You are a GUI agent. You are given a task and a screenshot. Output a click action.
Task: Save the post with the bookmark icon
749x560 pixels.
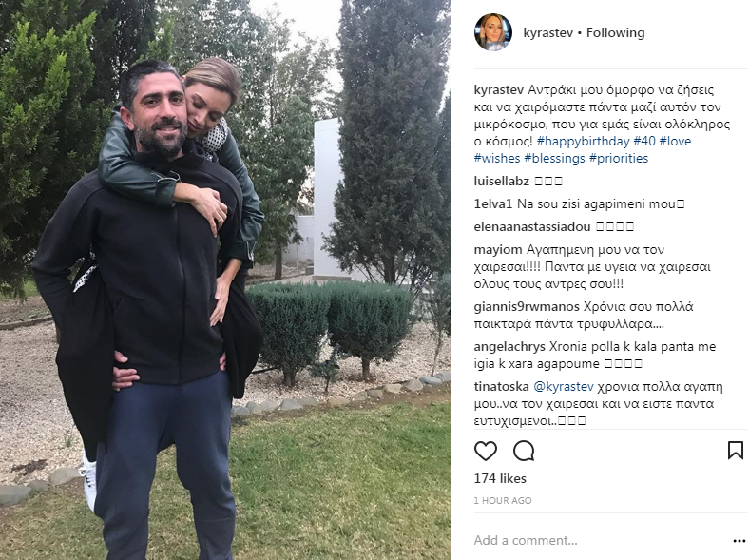tap(735, 451)
